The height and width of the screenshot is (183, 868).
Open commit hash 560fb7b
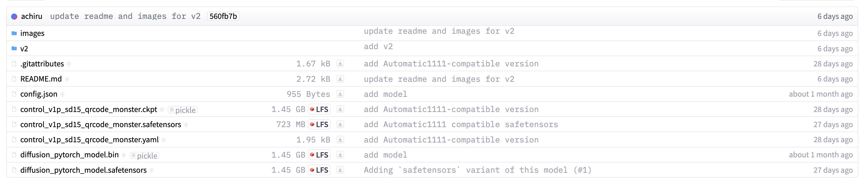tap(223, 16)
